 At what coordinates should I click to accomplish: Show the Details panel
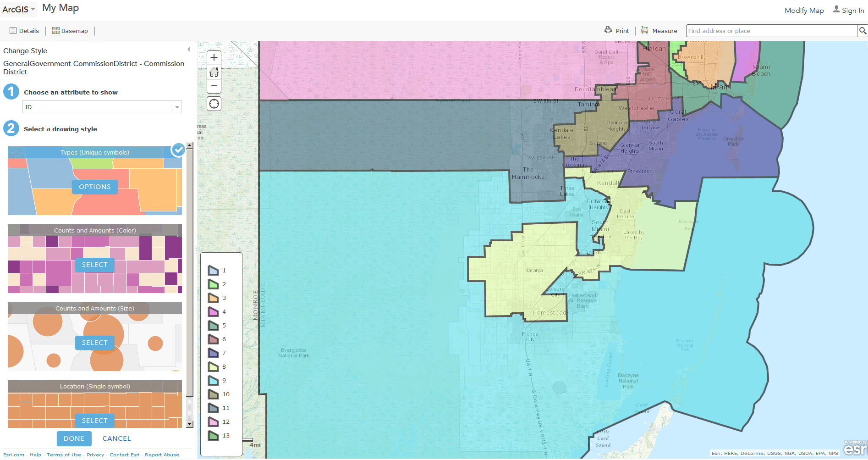[24, 31]
